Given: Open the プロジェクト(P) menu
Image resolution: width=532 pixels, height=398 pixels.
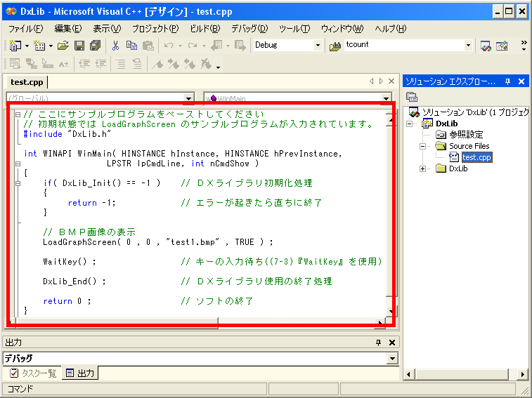Looking at the screenshot, I should 155,29.
